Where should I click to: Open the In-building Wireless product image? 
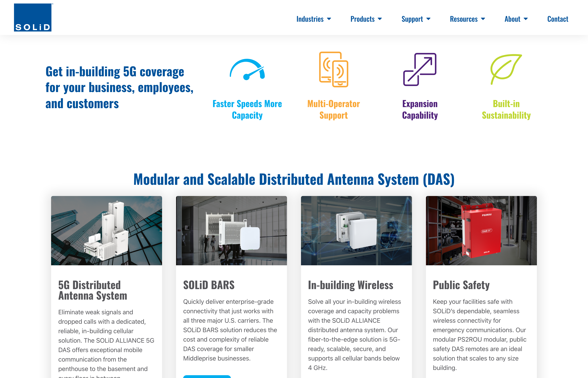point(356,230)
